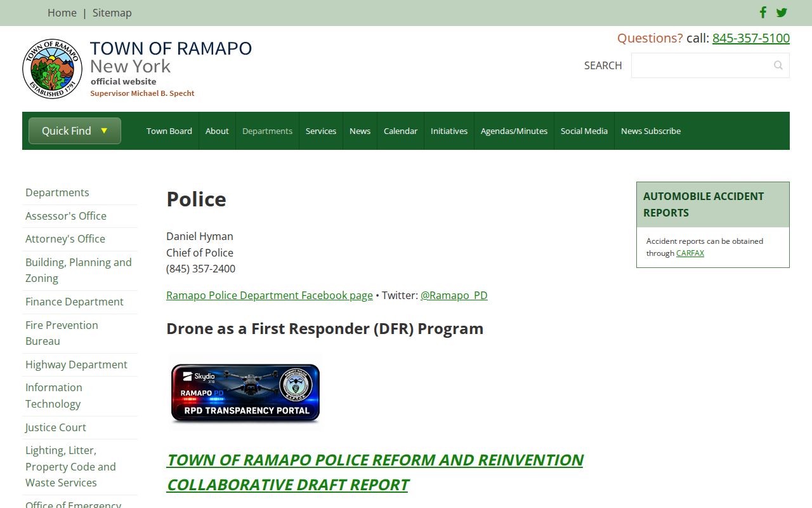Open the Facebook icon link

pyautogui.click(x=763, y=12)
